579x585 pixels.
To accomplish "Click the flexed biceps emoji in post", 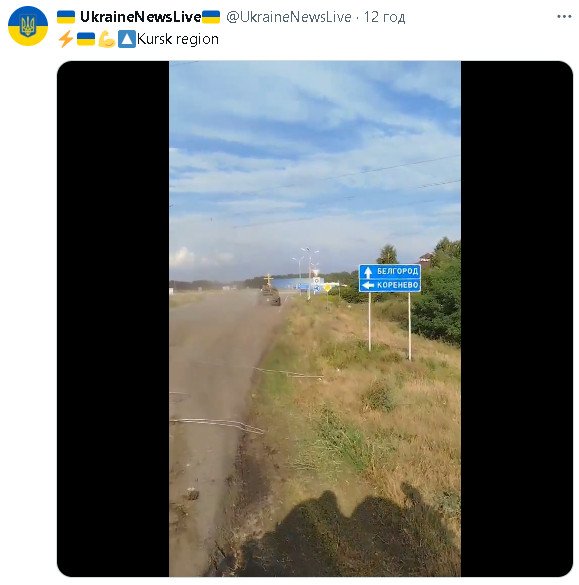I will point(107,39).
